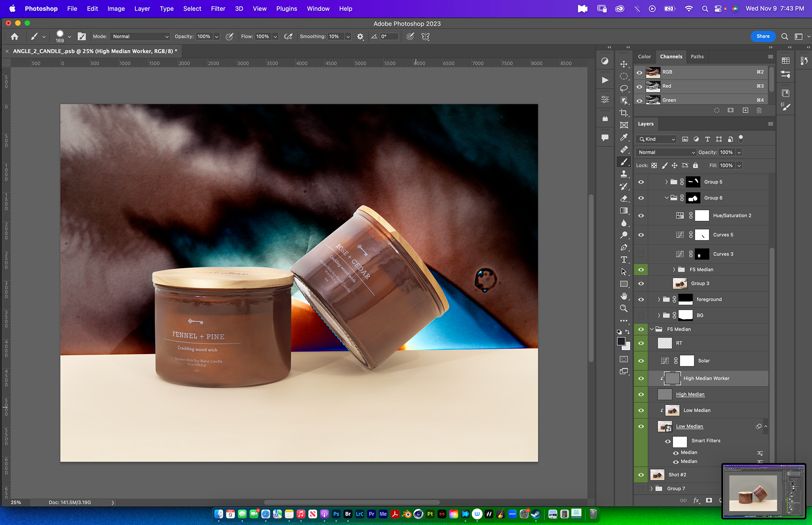The height and width of the screenshot is (525, 812).
Task: Select the Move tool
Action: [624, 64]
